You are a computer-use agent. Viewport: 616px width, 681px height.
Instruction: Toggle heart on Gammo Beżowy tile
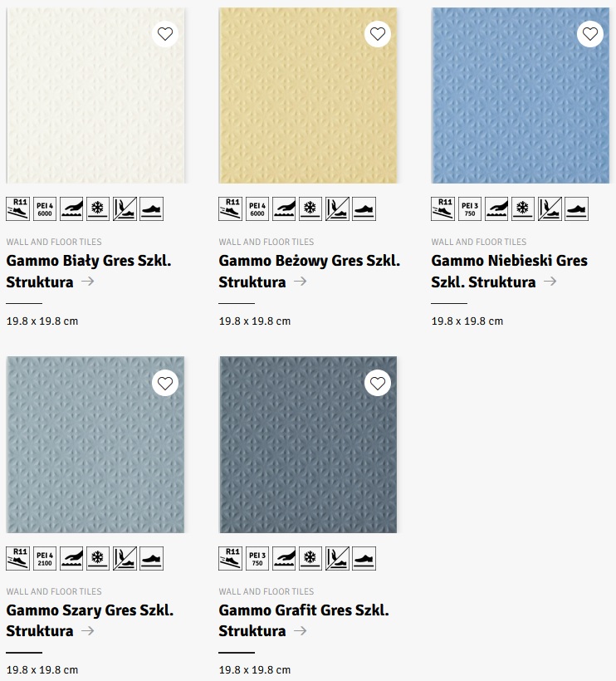point(378,34)
